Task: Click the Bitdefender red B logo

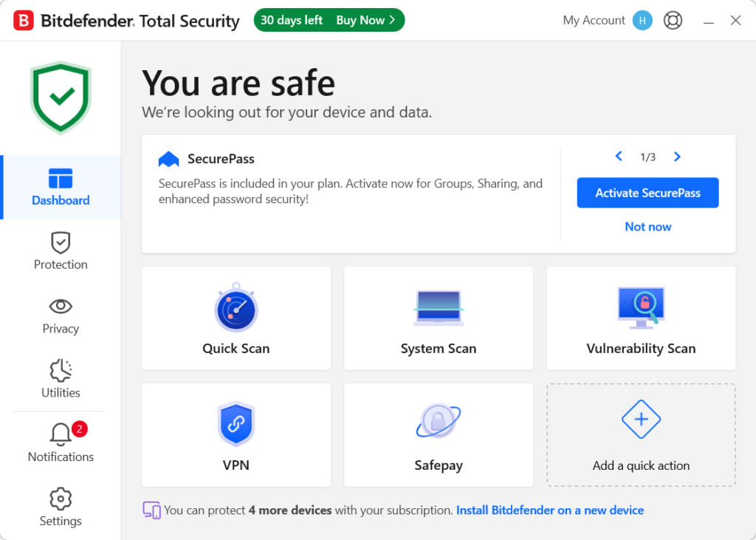Action: [23, 21]
